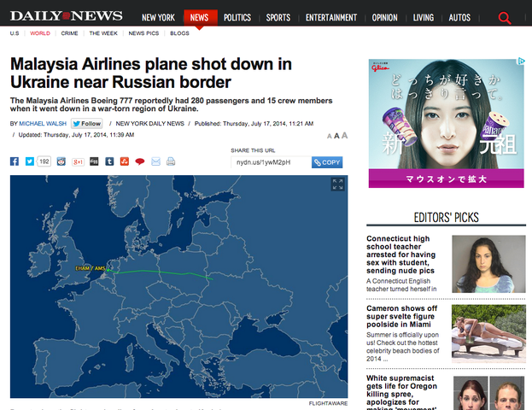This screenshot has height=410, width=532.
Task: Click the 192 tweet count bubble
Action: 44,161
